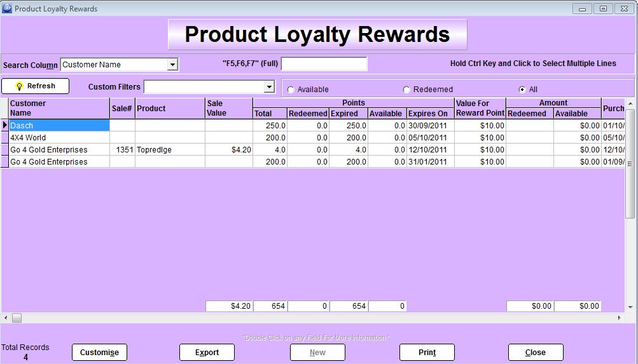Click the vertical scrollbar up arrow
Viewport: 638px width, 364px height.
point(630,104)
